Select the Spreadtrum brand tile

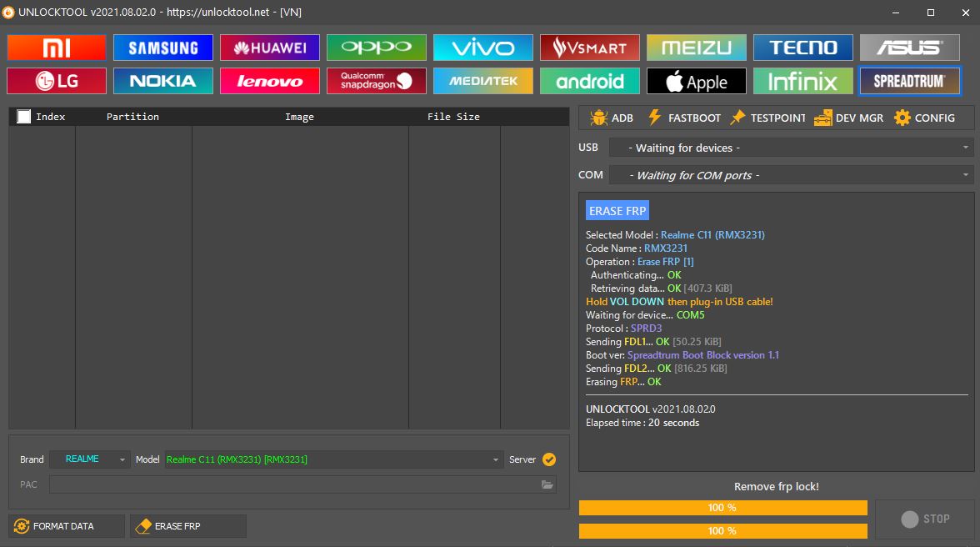[910, 81]
